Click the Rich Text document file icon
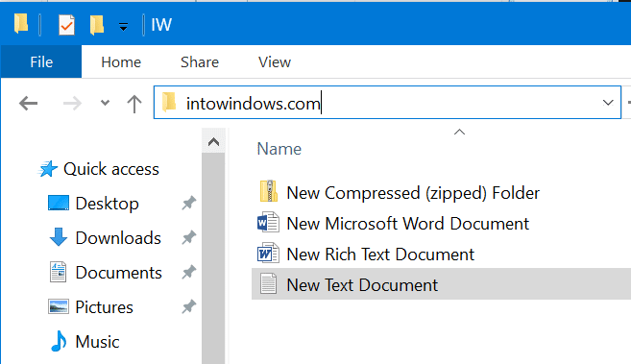The width and height of the screenshot is (631, 364). click(x=268, y=253)
